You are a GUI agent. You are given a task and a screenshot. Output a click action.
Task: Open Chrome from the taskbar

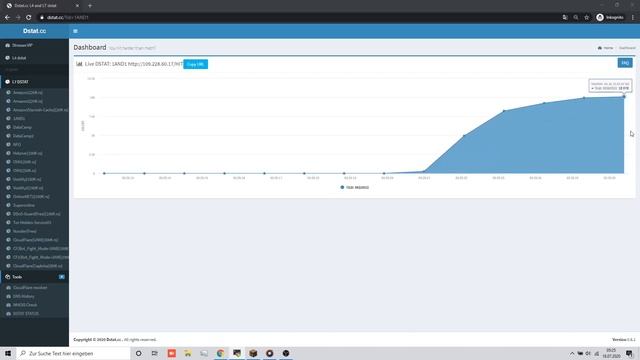pyautogui.click(x=220, y=353)
